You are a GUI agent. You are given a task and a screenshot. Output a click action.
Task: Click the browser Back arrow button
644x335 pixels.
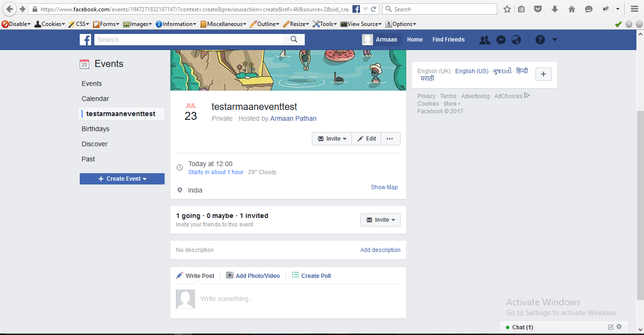tap(10, 9)
